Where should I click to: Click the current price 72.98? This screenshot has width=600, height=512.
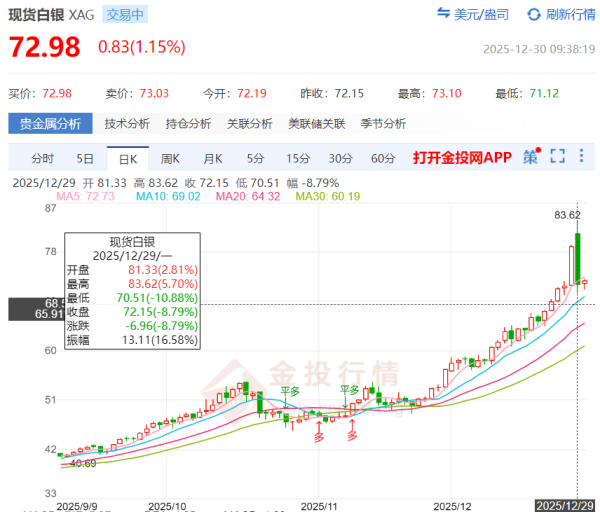click(44, 47)
